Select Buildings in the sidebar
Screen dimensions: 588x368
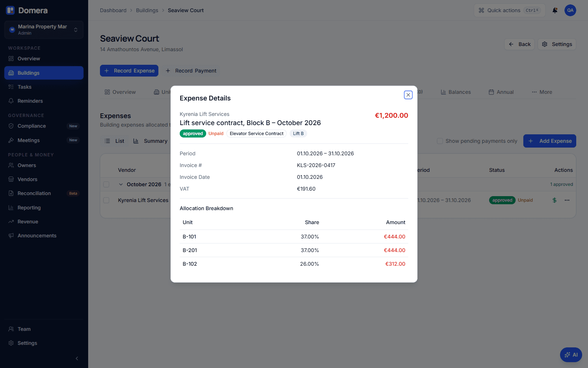coord(44,73)
